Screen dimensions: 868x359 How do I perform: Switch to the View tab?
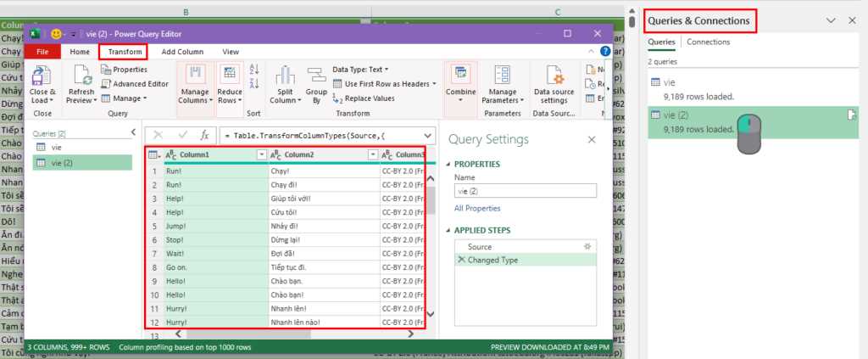(231, 52)
